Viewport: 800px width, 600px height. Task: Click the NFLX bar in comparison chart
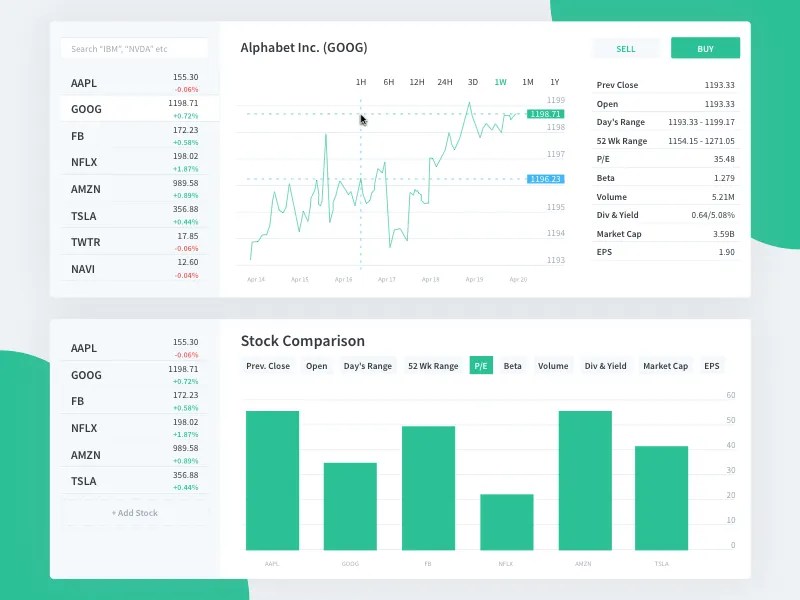pos(507,522)
